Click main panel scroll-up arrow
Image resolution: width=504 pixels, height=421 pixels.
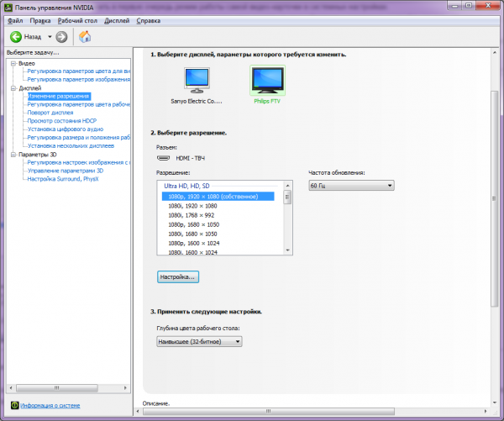(495, 52)
